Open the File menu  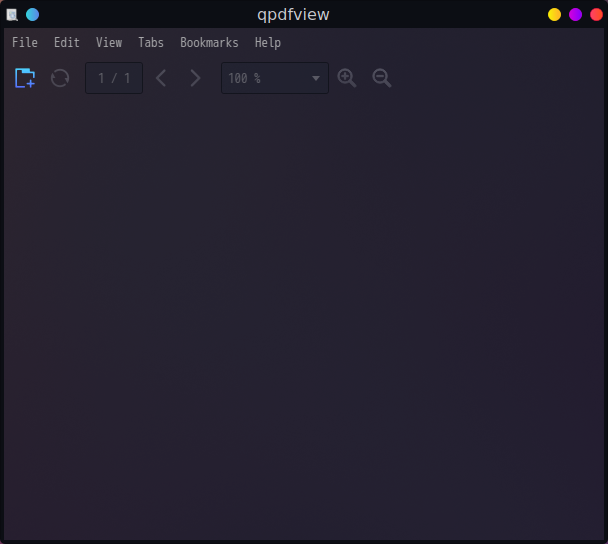(25, 42)
